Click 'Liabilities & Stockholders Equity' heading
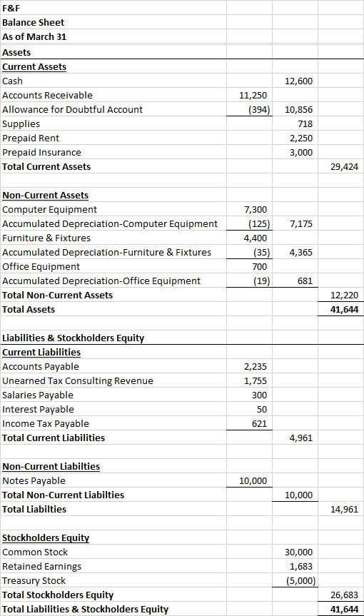 click(x=73, y=338)
